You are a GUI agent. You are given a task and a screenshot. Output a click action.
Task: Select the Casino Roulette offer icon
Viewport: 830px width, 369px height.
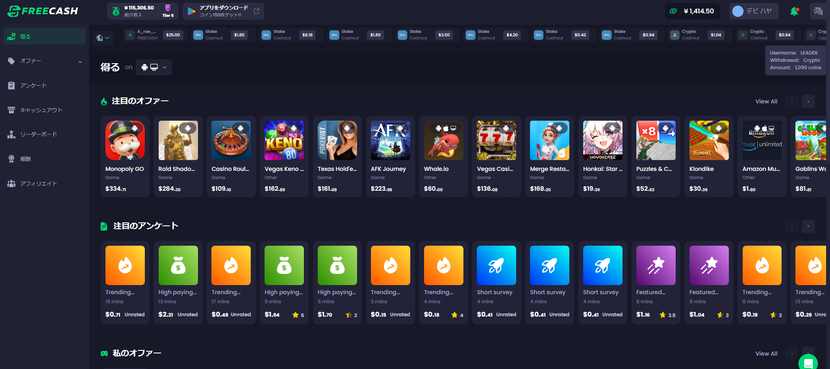click(231, 140)
